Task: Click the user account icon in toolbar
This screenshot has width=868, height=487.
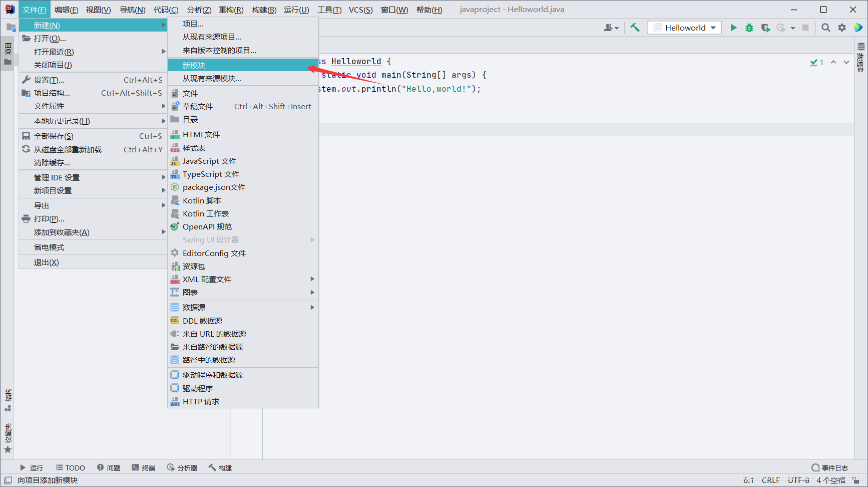Action: [611, 28]
